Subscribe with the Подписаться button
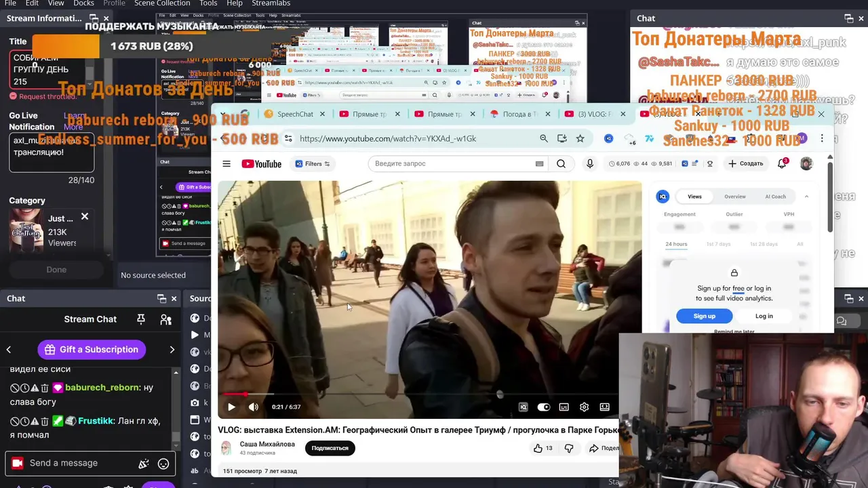868x488 pixels. tap(330, 448)
